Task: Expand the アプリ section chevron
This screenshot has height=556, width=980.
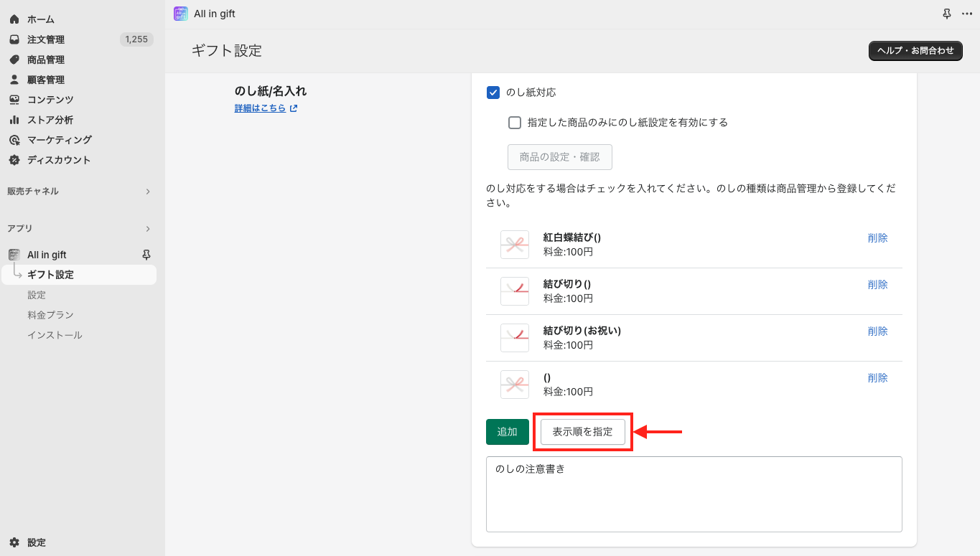Action: (148, 229)
